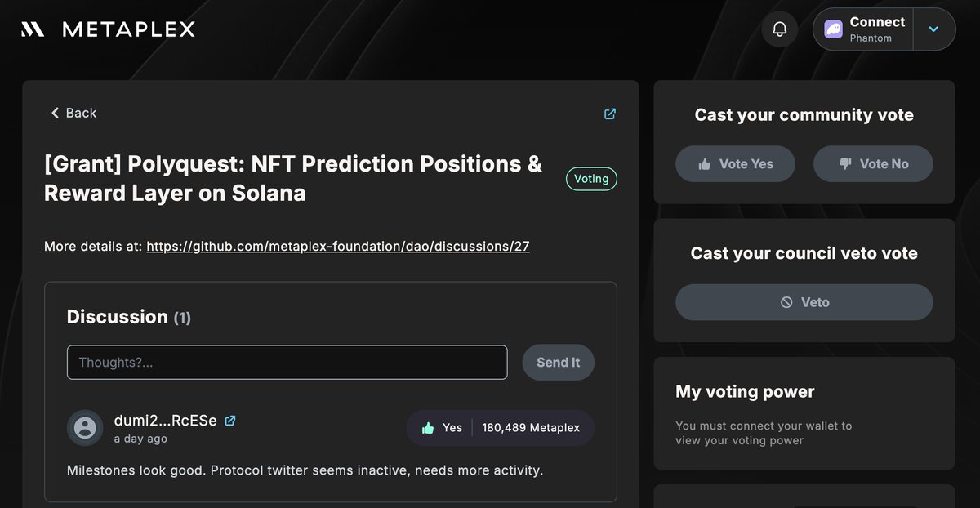
Task: Click the council Veto button
Action: pyautogui.click(x=804, y=302)
